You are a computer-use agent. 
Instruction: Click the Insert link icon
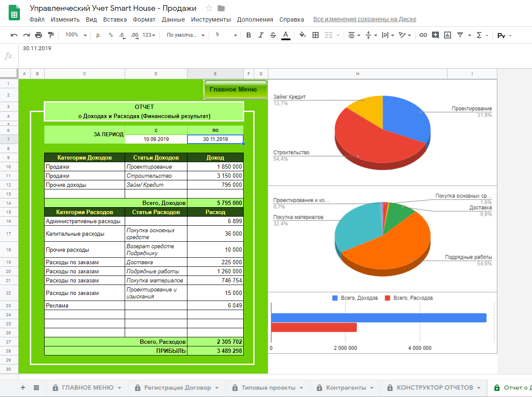click(x=423, y=35)
